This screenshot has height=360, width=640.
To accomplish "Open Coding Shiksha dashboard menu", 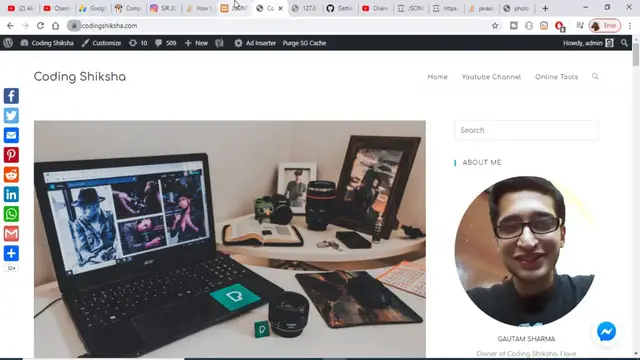I will 47,43.
